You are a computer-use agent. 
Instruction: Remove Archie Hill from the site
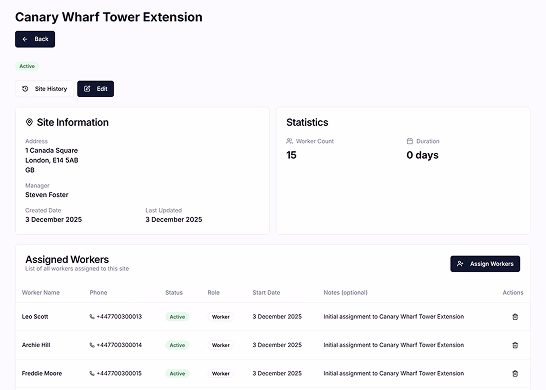(x=515, y=345)
